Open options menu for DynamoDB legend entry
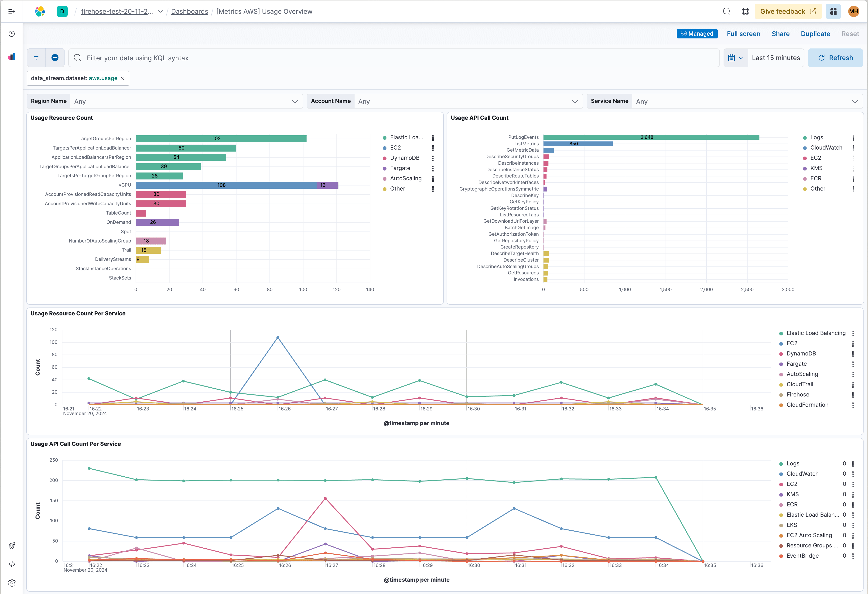The height and width of the screenshot is (594, 868). pyautogui.click(x=433, y=158)
